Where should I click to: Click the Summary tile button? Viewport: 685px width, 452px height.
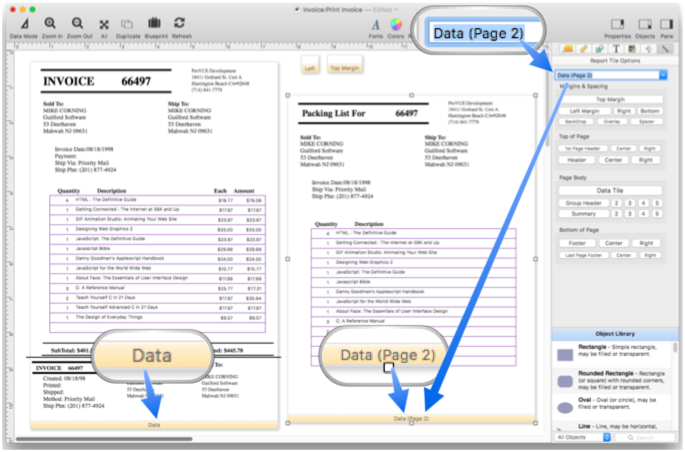point(584,214)
